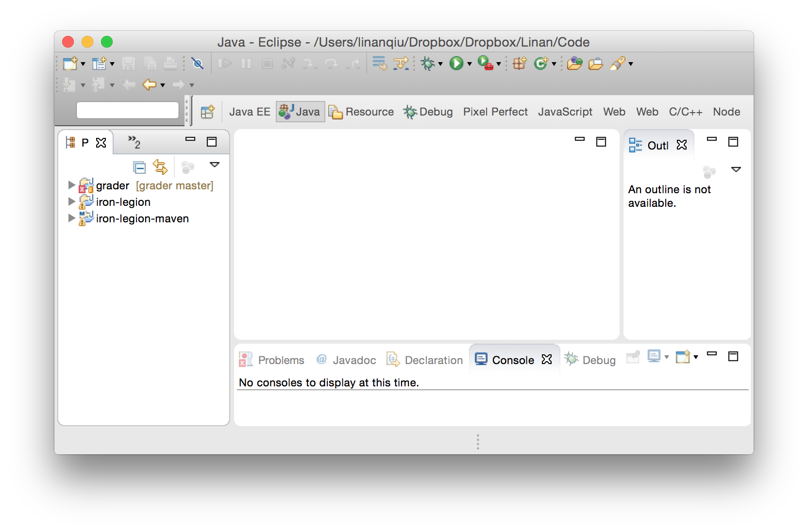Maximize the Package Explorer panel

(212, 142)
